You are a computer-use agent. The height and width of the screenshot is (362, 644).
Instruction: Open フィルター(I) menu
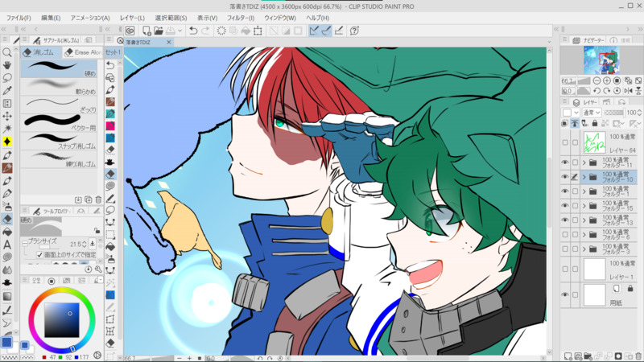coord(241,18)
